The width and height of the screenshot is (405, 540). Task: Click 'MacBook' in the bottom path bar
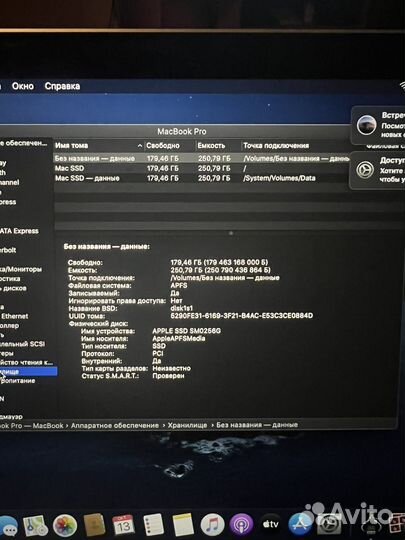48,426
